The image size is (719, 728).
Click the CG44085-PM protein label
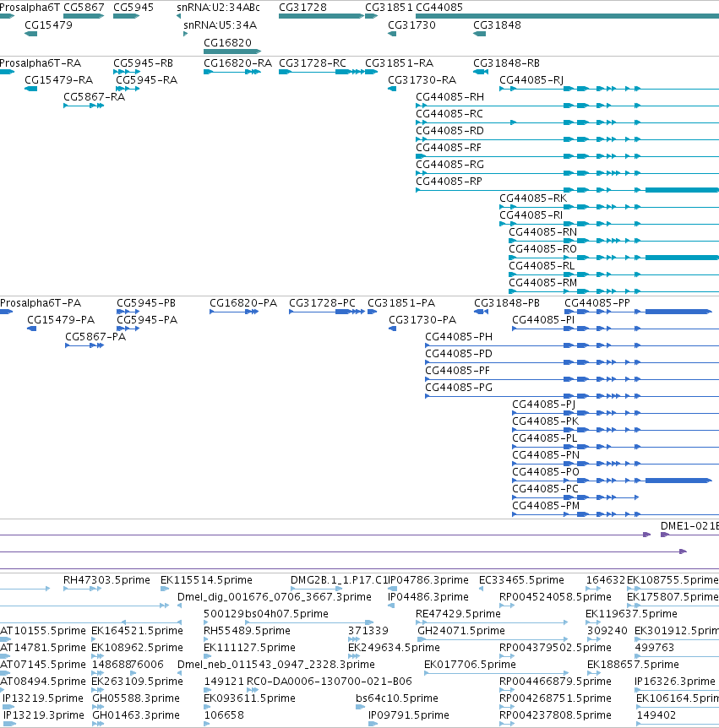[546, 506]
